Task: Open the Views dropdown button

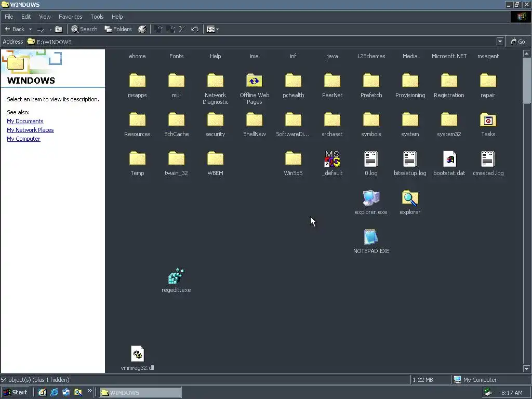Action: [212, 29]
